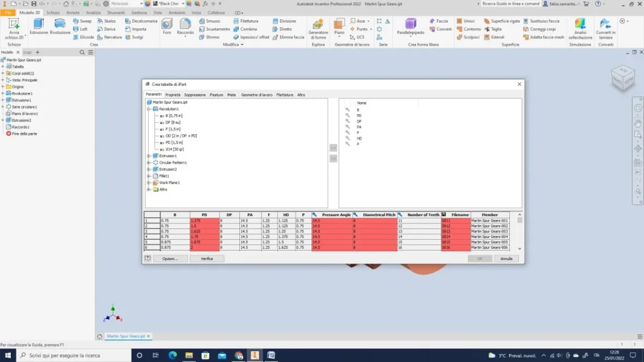Screen dimensions: 644x362
Task: Click the Annulla button
Action: pyautogui.click(x=506, y=258)
